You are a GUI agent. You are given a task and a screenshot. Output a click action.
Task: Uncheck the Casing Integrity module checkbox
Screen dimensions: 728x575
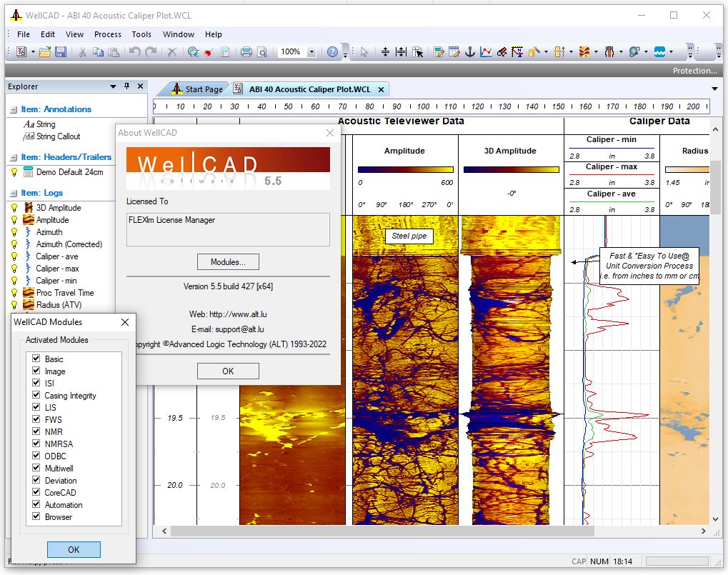36,395
